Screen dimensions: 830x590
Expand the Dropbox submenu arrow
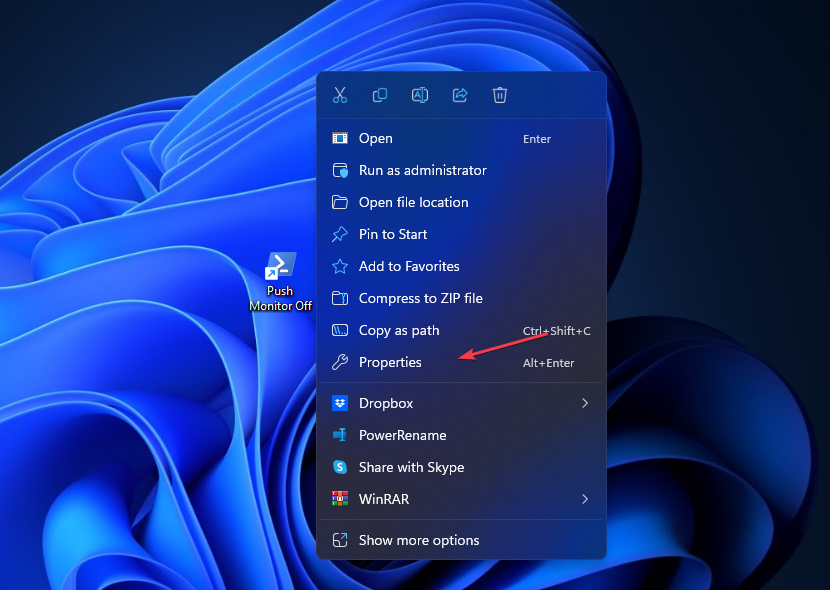pyautogui.click(x=585, y=403)
